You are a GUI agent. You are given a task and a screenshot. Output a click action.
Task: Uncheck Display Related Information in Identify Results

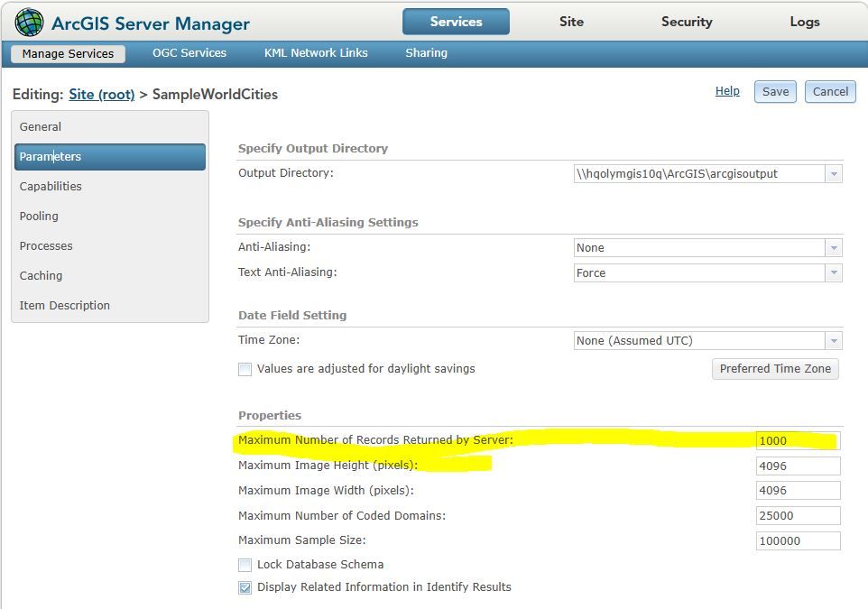(245, 587)
